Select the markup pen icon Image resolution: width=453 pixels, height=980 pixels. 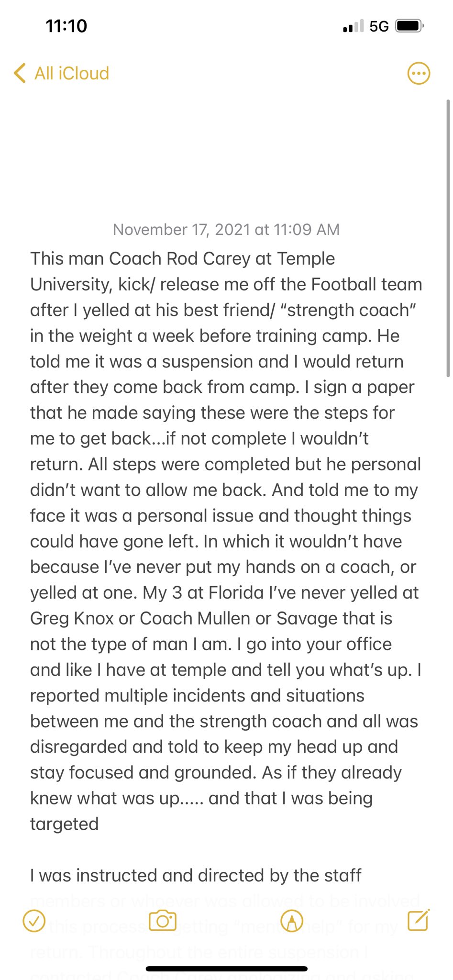(291, 920)
